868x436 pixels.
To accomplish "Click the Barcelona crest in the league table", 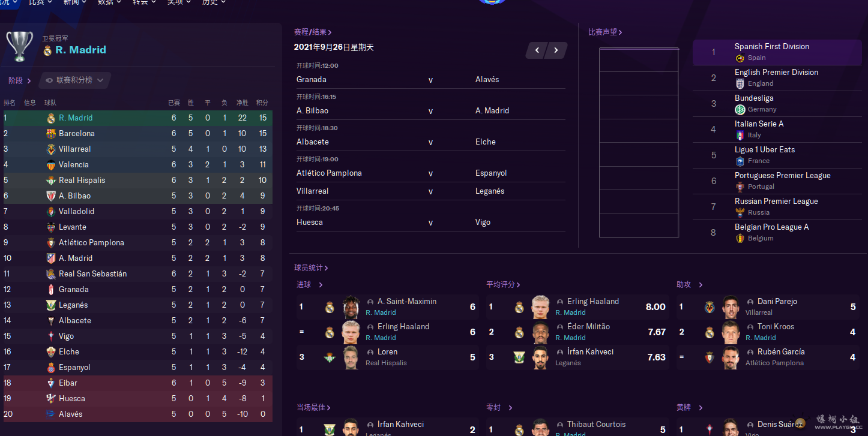I will click(51, 134).
